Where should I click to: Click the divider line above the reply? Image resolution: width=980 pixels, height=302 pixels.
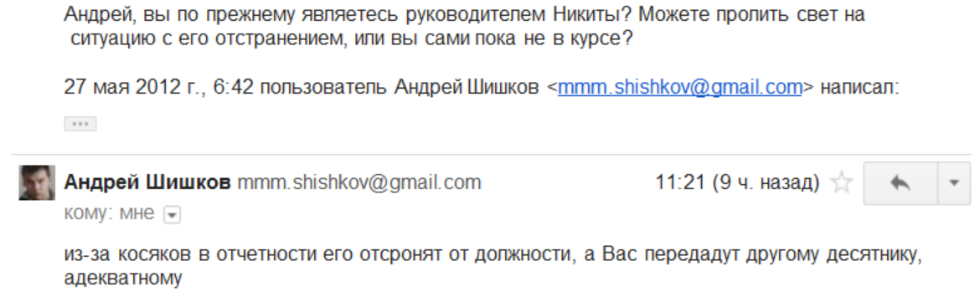491,154
